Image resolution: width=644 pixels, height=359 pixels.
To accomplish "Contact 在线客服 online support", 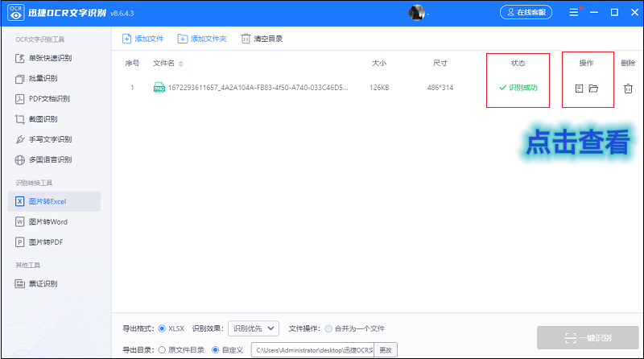I will (x=526, y=12).
